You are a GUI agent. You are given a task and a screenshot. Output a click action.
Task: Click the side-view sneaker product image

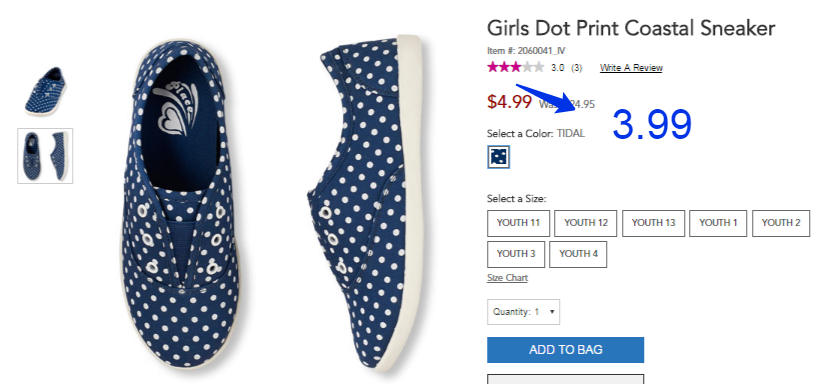[x=364, y=201]
